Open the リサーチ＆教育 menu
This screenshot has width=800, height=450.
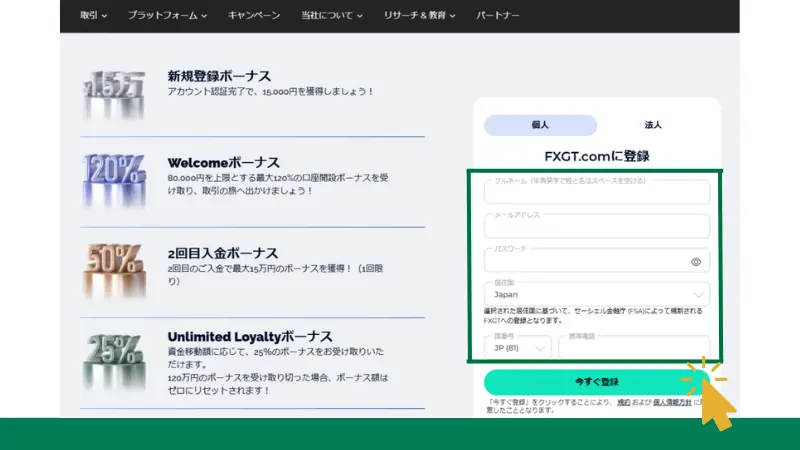point(419,15)
